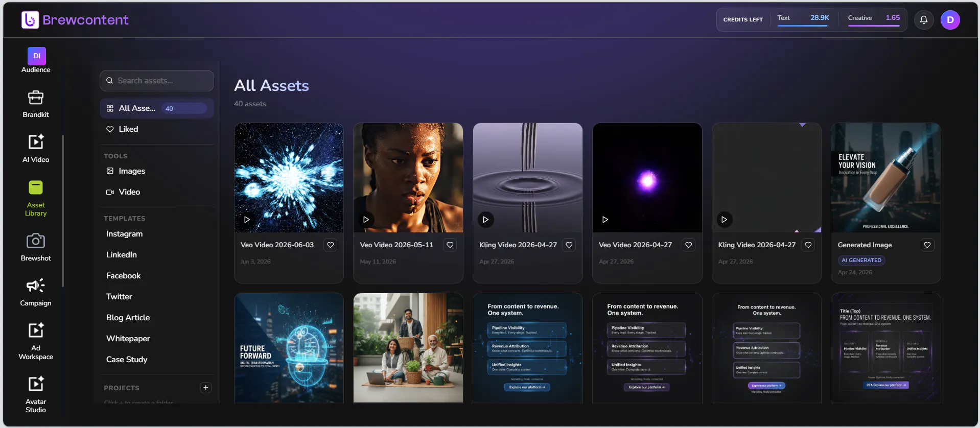Click the 40 count badge
The width and height of the screenshot is (980, 428).
click(184, 108)
